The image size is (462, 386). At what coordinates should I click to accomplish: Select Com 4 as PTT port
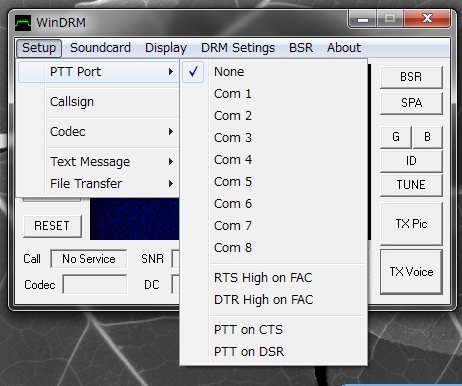pyautogui.click(x=274, y=160)
